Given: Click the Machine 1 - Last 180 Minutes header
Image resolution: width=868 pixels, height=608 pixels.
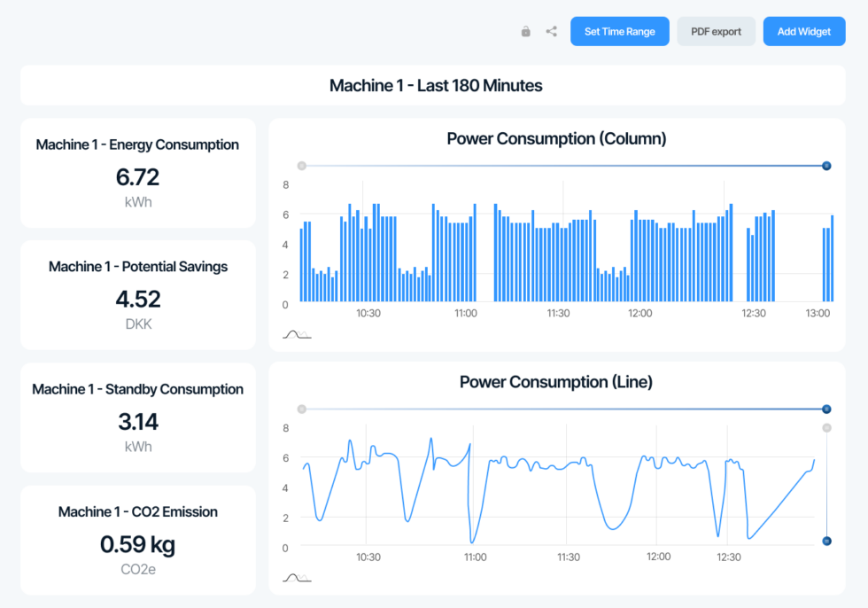Looking at the screenshot, I should [x=435, y=85].
